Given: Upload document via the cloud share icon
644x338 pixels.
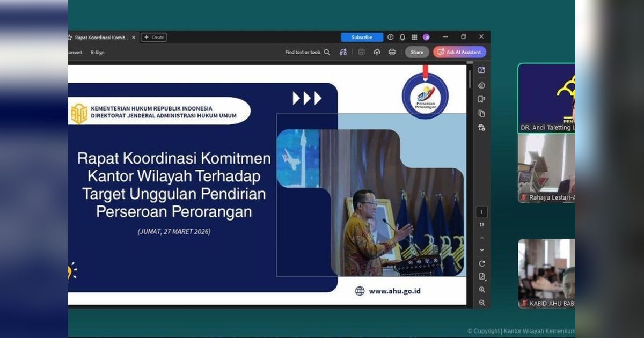Looking at the screenshot, I should click(x=377, y=52).
